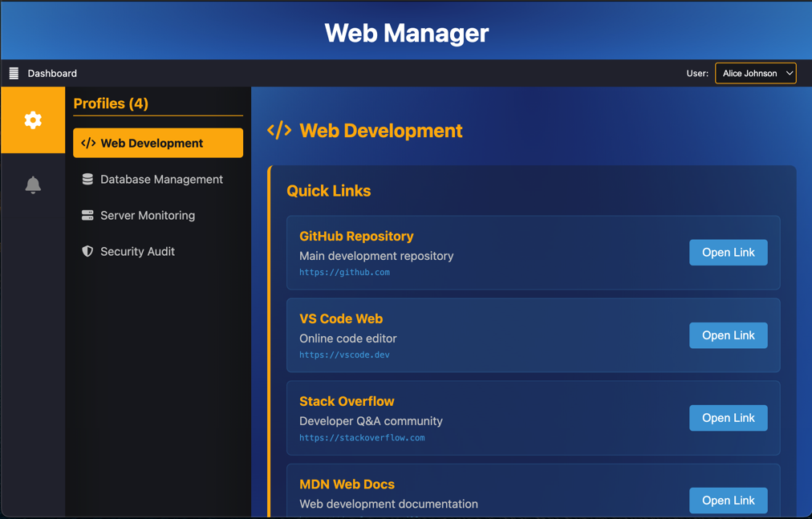Image resolution: width=812 pixels, height=519 pixels.
Task: Open the Security Audit profile
Action: click(137, 252)
